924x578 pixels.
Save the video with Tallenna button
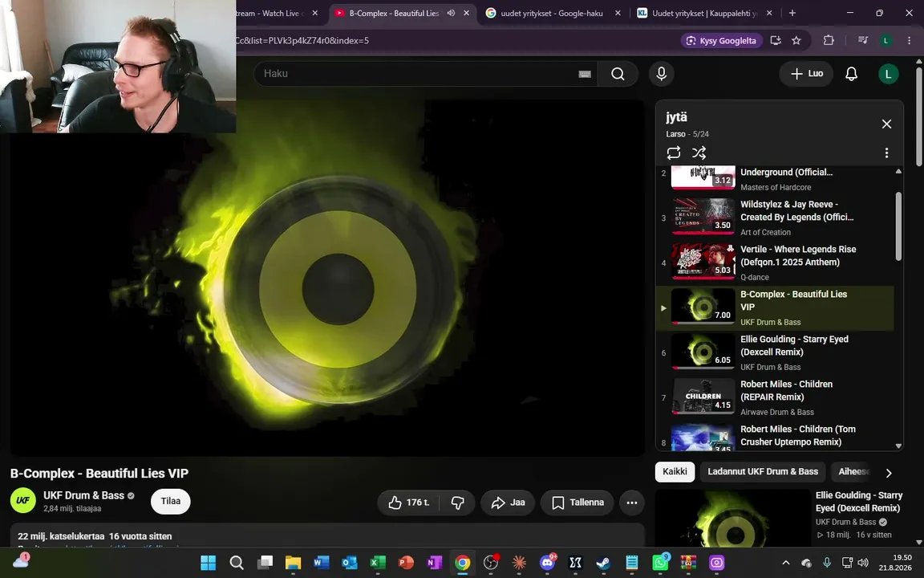click(x=577, y=503)
